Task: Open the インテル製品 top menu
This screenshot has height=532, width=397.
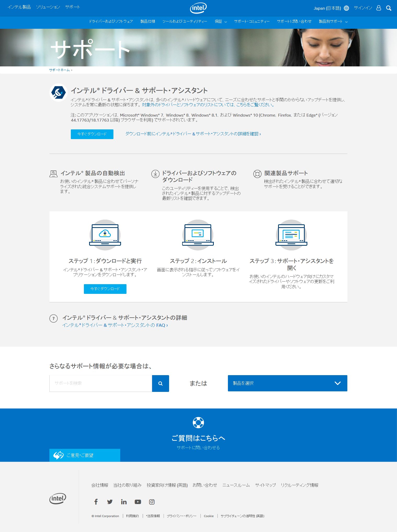Action: [x=19, y=7]
